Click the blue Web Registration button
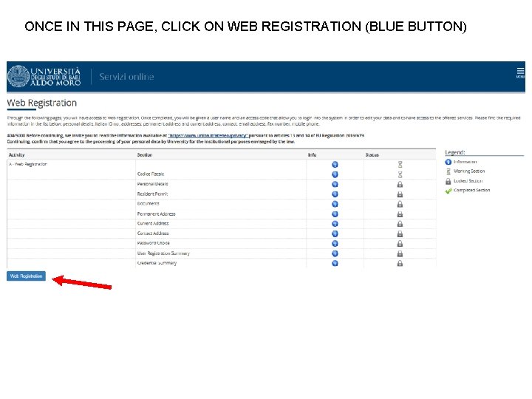 pyautogui.click(x=26, y=276)
